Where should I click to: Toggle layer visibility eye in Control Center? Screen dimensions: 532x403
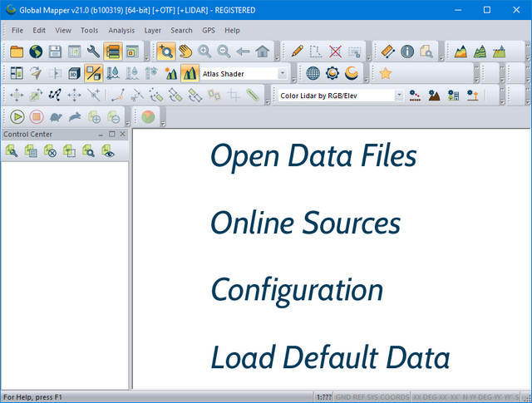coord(107,151)
